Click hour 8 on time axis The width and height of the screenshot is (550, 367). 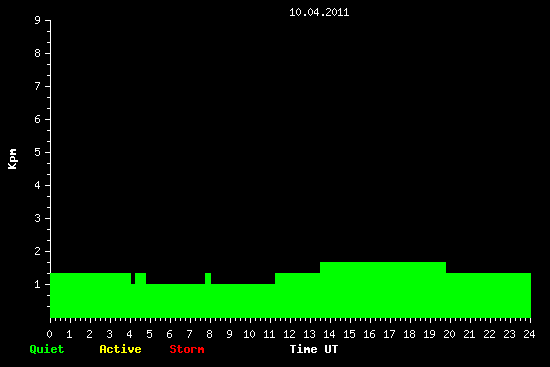point(209,334)
